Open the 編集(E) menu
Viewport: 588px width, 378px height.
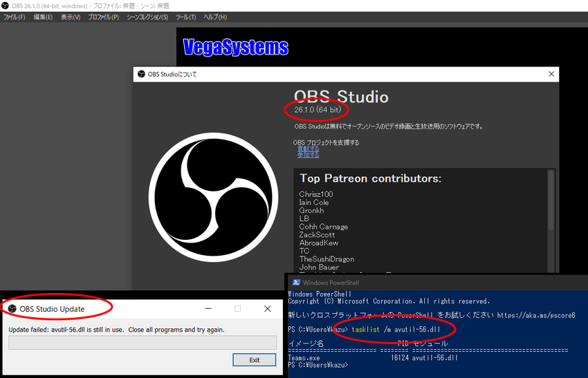43,17
